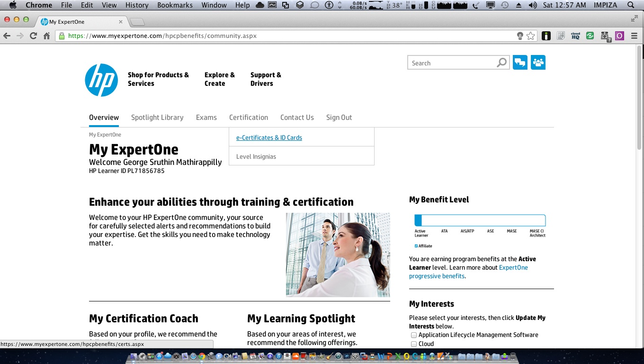Enter fullscreen with the double-arrow icon
This screenshot has width=644, height=364.
[x=635, y=18]
